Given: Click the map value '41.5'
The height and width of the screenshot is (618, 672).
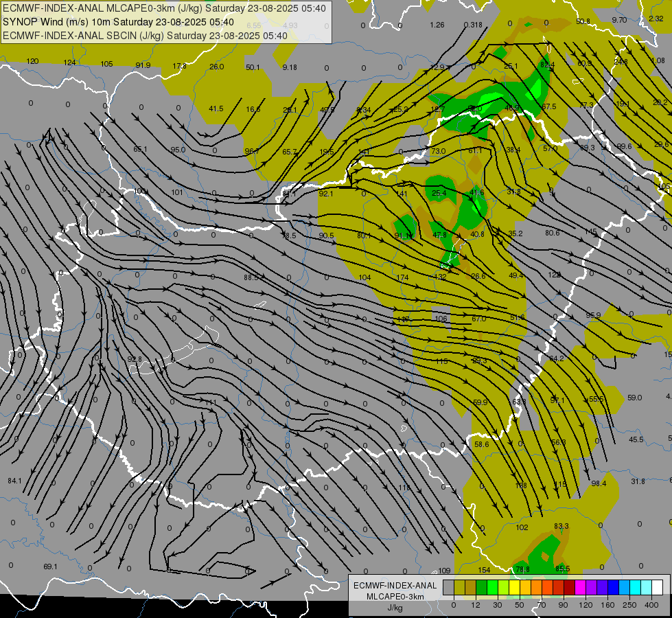Looking at the screenshot, I should (x=216, y=108).
